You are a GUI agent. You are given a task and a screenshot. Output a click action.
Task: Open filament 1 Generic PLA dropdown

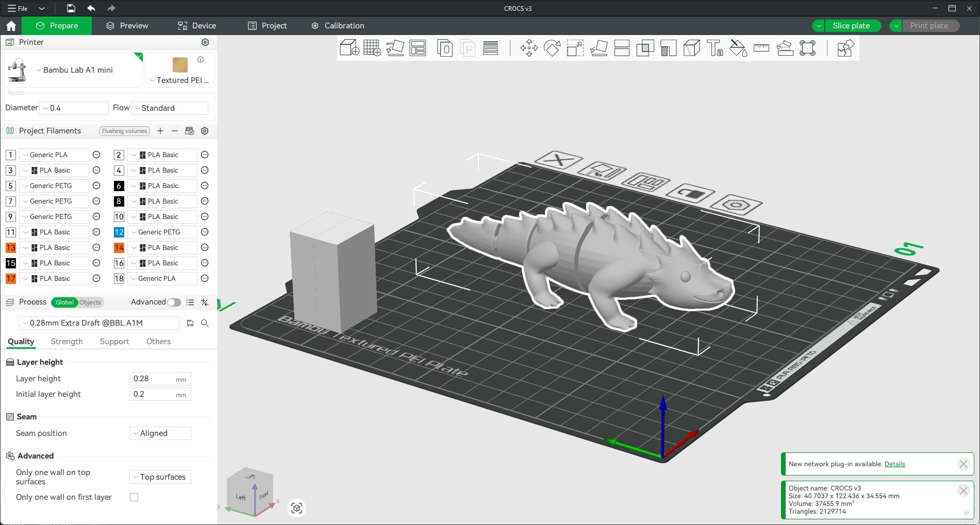(54, 155)
